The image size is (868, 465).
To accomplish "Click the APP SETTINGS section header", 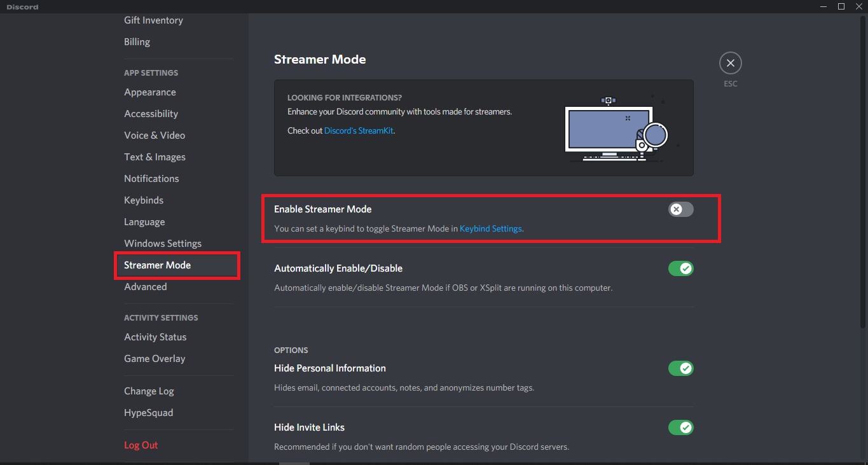I will [x=151, y=73].
